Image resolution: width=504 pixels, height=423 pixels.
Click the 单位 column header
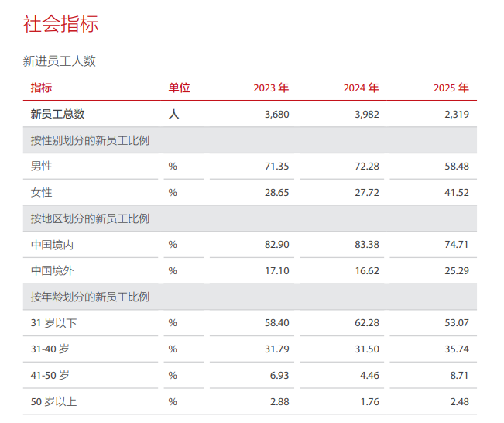click(180, 88)
